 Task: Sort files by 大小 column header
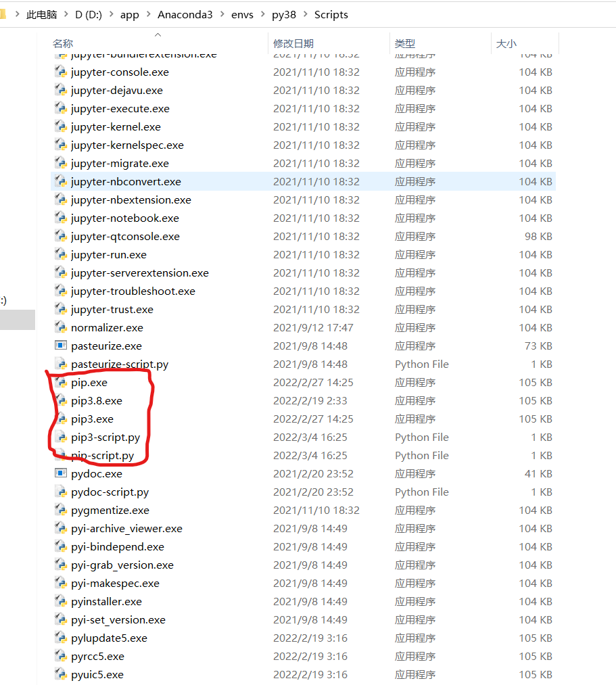click(506, 44)
